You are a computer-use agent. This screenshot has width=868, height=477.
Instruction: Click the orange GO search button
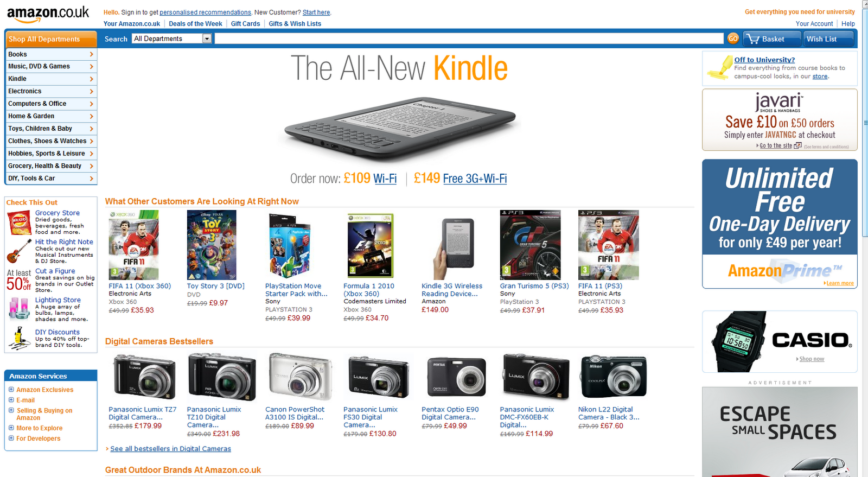[733, 39]
